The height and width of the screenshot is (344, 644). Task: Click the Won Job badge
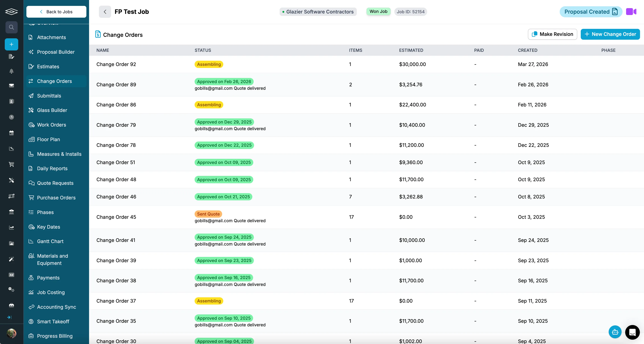(x=378, y=12)
